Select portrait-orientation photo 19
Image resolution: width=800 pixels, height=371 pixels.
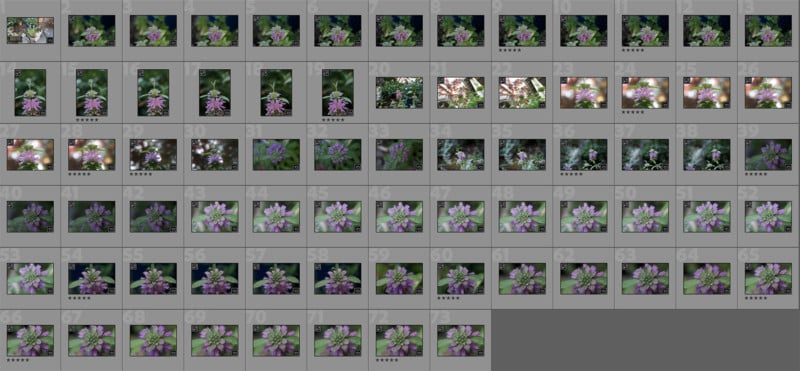(x=338, y=93)
